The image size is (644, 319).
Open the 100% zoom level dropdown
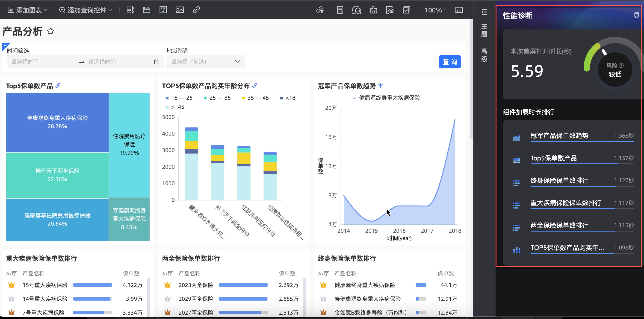click(x=435, y=10)
